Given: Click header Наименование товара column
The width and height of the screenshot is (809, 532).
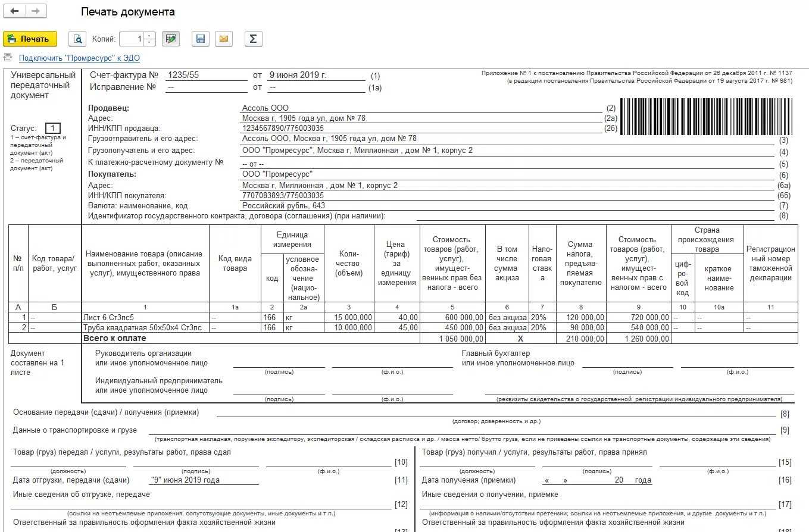Looking at the screenshot, I should (x=146, y=263).
